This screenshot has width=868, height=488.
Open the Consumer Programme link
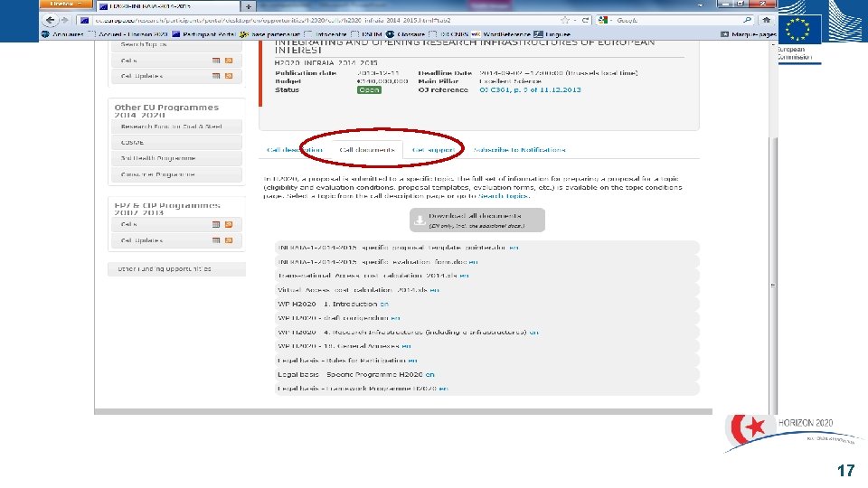pos(175,174)
